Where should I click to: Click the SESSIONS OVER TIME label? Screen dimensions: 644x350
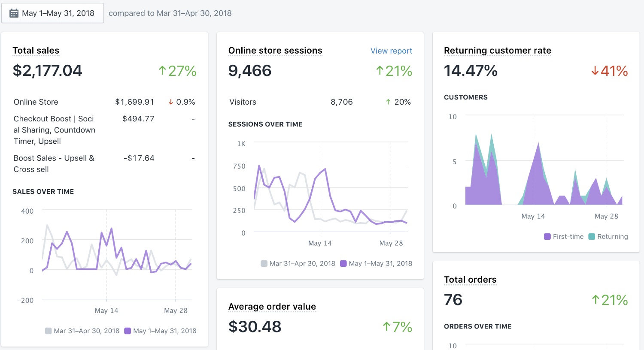[x=265, y=124]
